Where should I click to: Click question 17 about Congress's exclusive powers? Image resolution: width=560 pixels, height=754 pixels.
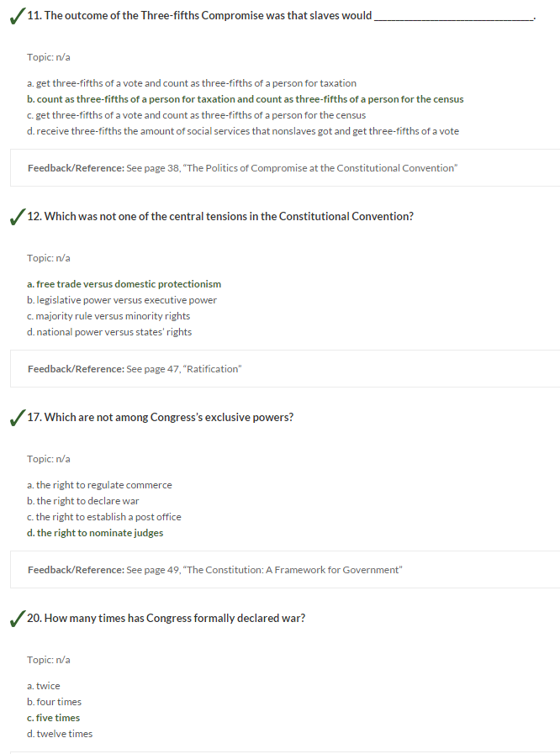[x=161, y=418]
